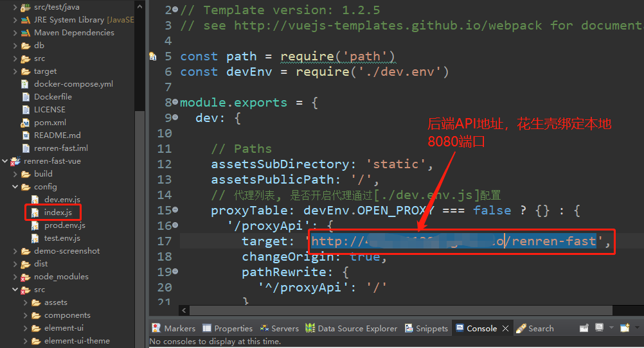Open the Data Source Explorer tab
644x348 pixels.
tap(351, 328)
